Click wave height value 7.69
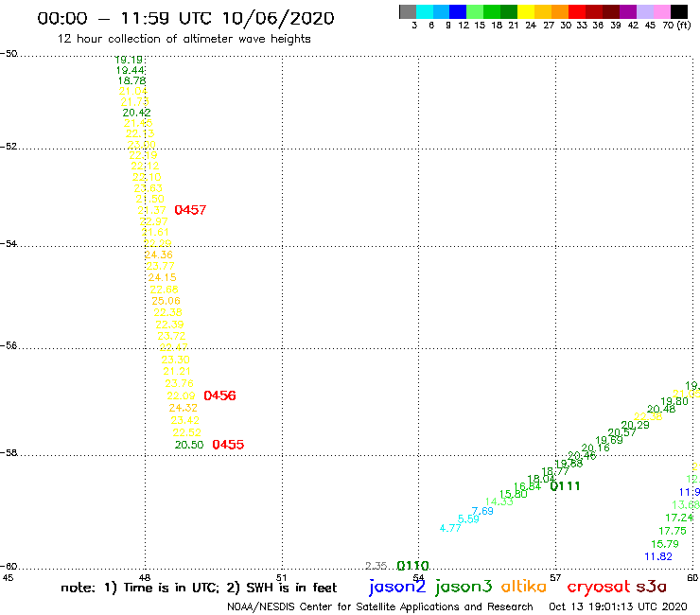The height and width of the screenshot is (615, 700). pyautogui.click(x=482, y=511)
